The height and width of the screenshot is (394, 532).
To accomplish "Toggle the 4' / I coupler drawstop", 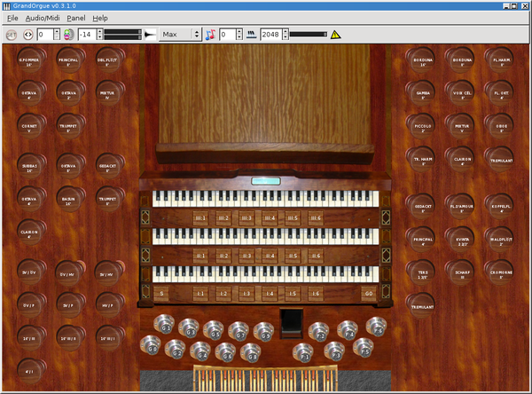I will (31, 371).
